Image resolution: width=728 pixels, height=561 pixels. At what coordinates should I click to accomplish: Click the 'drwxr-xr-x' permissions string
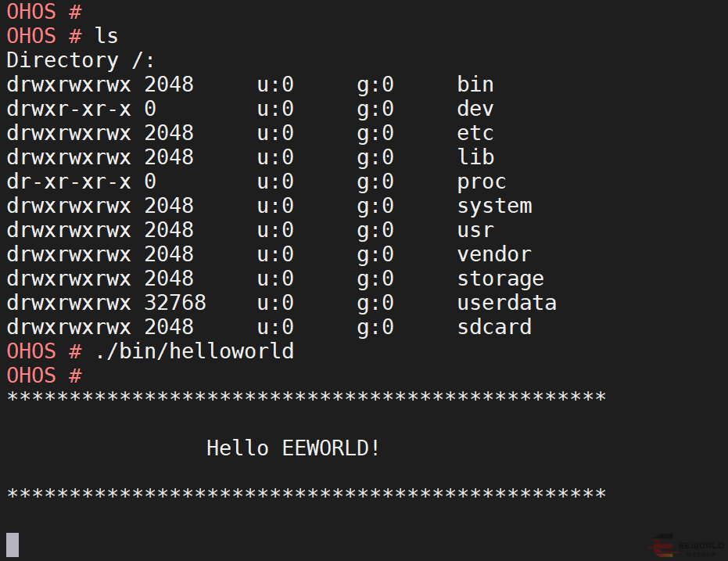click(x=69, y=109)
